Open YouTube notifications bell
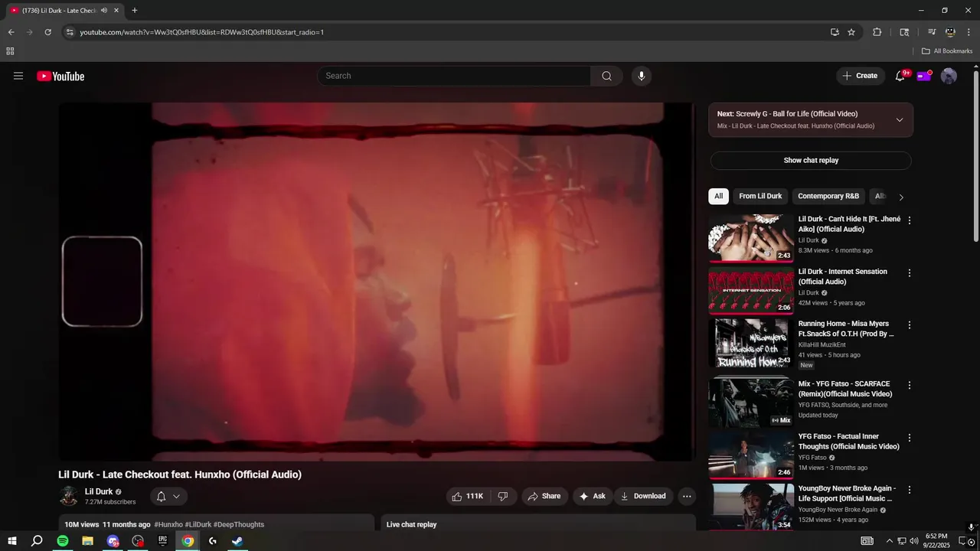The width and height of the screenshot is (980, 551). pos(900,76)
